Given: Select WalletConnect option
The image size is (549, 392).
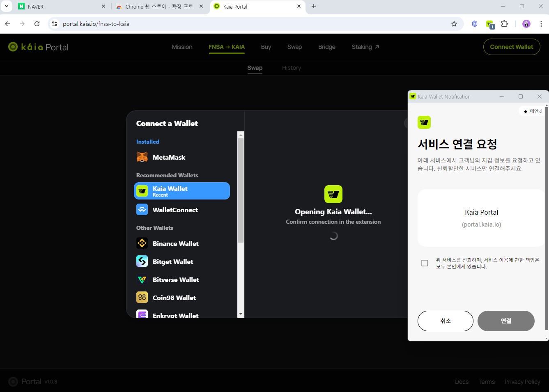Looking at the screenshot, I should click(182, 210).
